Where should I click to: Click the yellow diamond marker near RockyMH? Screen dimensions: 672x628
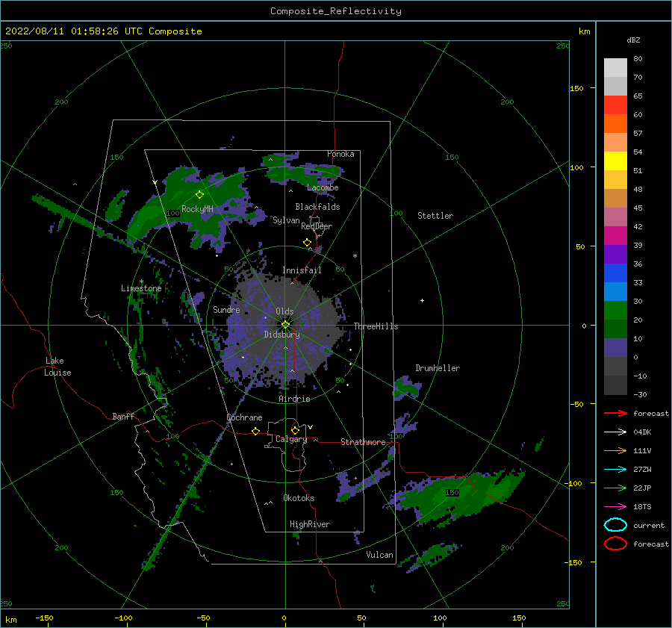point(199,195)
